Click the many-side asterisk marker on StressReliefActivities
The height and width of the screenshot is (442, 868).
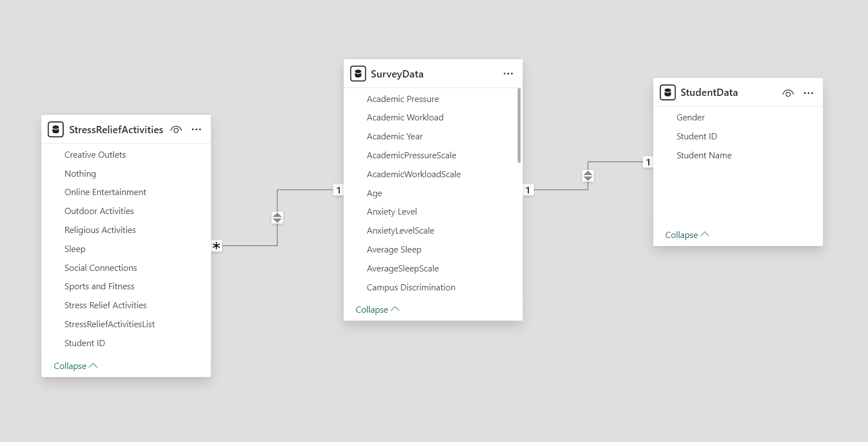[216, 245]
